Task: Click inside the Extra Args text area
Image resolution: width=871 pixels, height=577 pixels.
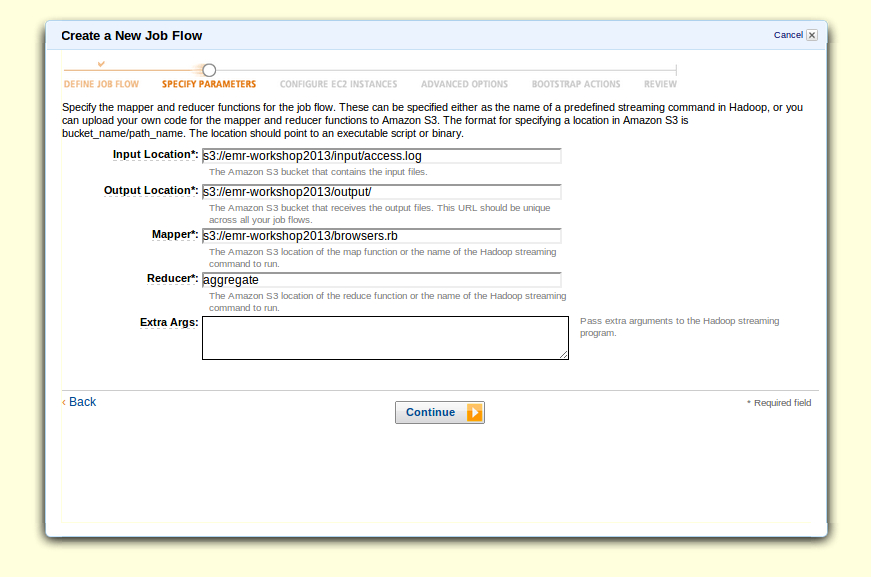Action: pos(384,338)
